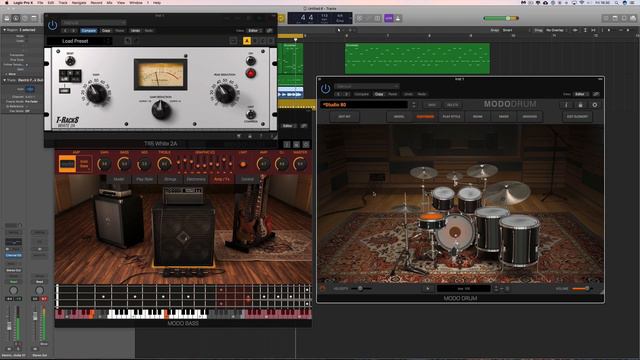Click the Inspector icon in Logic toolbar
The width and height of the screenshot is (640, 360).
point(16,18)
